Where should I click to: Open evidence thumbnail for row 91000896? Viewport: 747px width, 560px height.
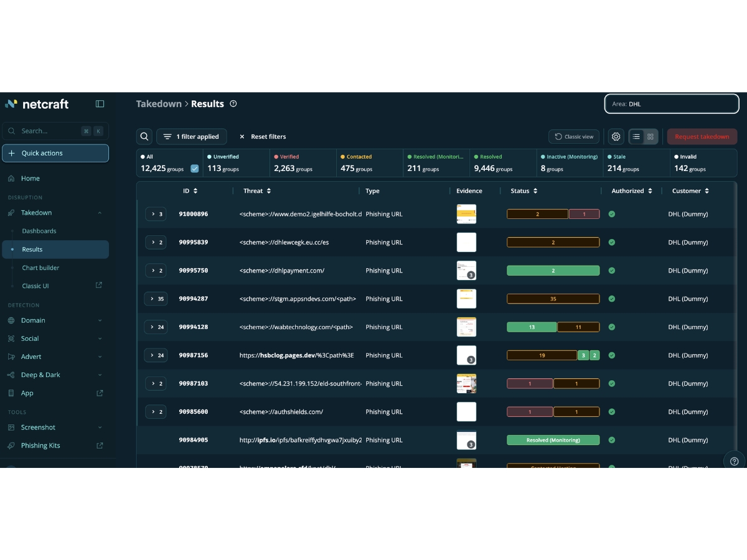[466, 214]
